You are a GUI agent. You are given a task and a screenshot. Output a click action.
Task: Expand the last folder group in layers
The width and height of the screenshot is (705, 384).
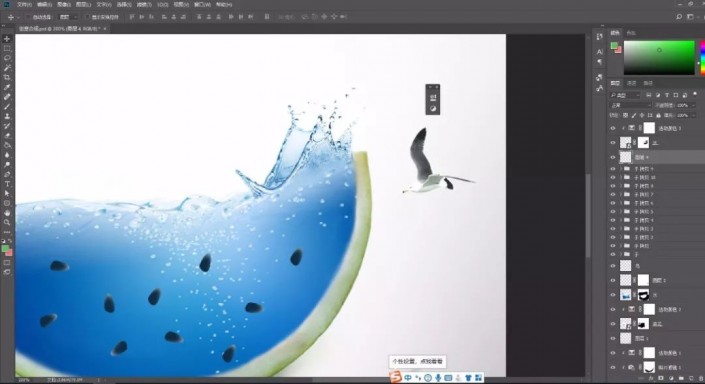pos(621,255)
